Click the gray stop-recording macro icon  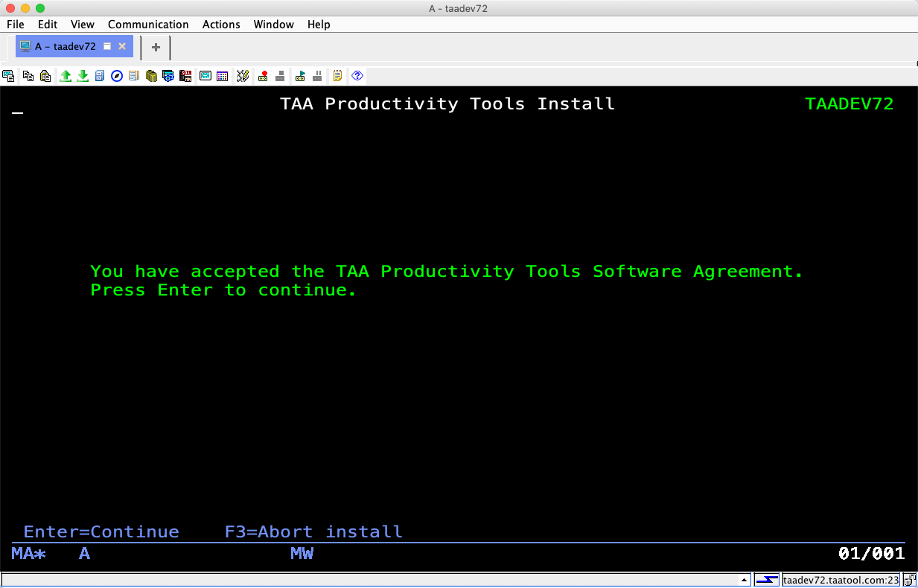point(280,76)
